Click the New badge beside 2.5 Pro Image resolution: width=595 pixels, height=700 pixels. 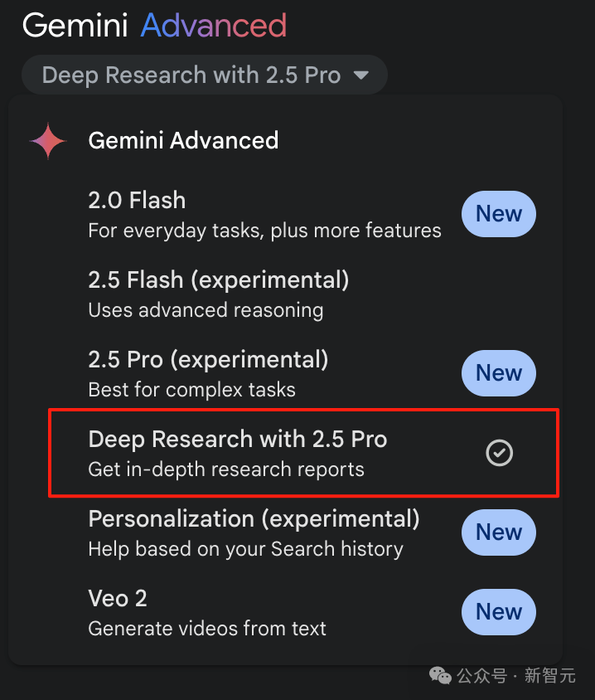coord(499,373)
